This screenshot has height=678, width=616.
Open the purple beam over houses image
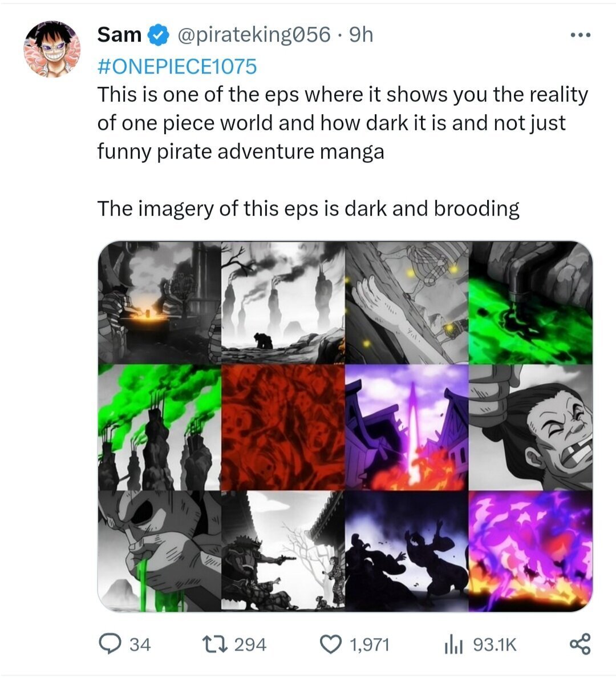[407, 427]
